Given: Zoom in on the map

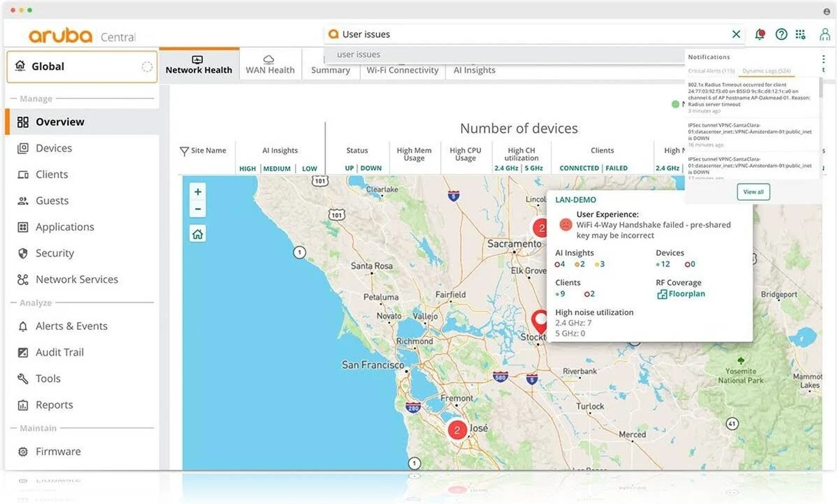Looking at the screenshot, I should 198,192.
